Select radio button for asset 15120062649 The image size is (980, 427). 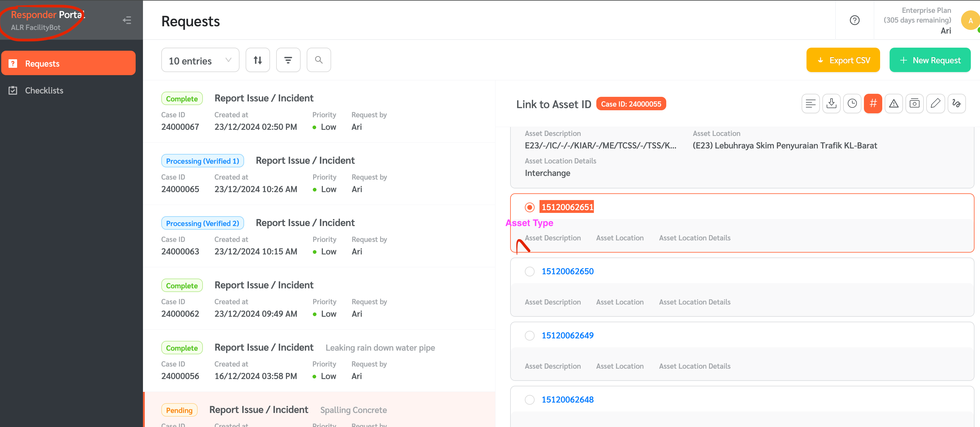point(530,336)
